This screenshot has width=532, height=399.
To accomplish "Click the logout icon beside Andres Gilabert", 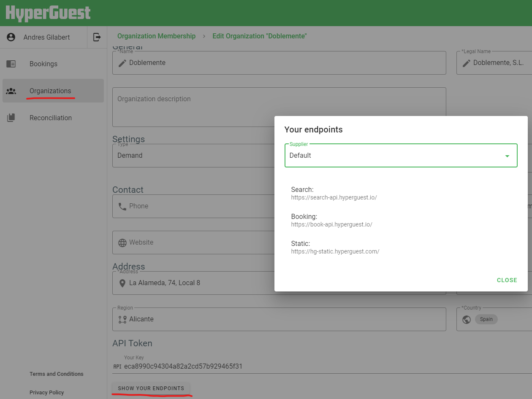I will pyautogui.click(x=97, y=37).
